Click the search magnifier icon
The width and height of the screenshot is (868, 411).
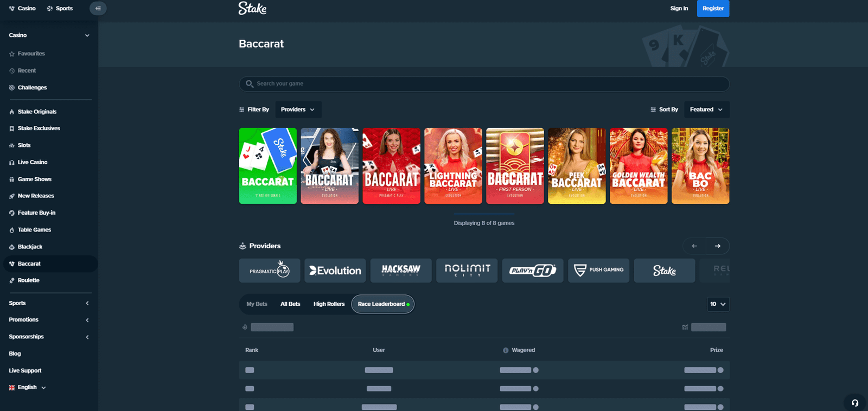pos(250,84)
